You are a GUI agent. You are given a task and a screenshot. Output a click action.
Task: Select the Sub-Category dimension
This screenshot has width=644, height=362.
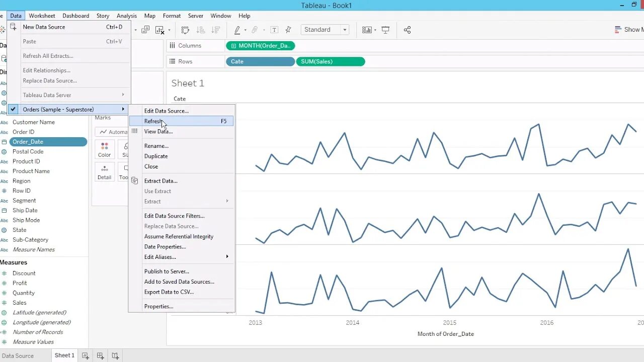[x=30, y=240]
